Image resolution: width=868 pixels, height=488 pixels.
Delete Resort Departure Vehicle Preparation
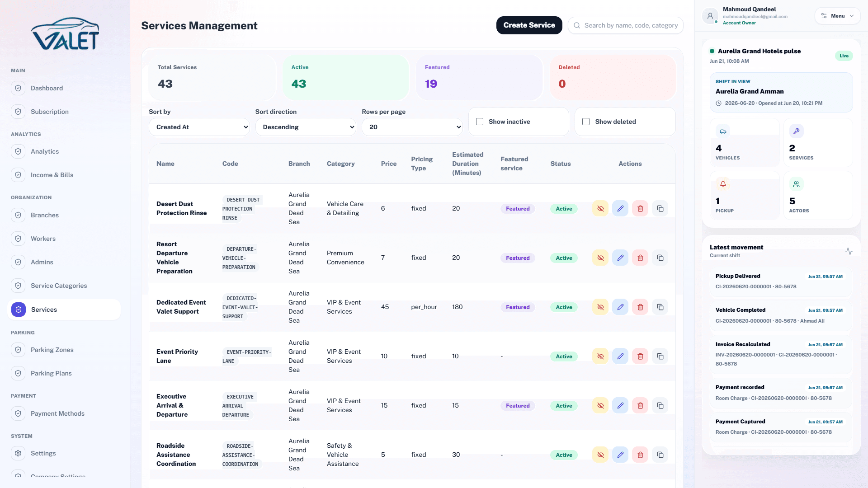(x=640, y=258)
